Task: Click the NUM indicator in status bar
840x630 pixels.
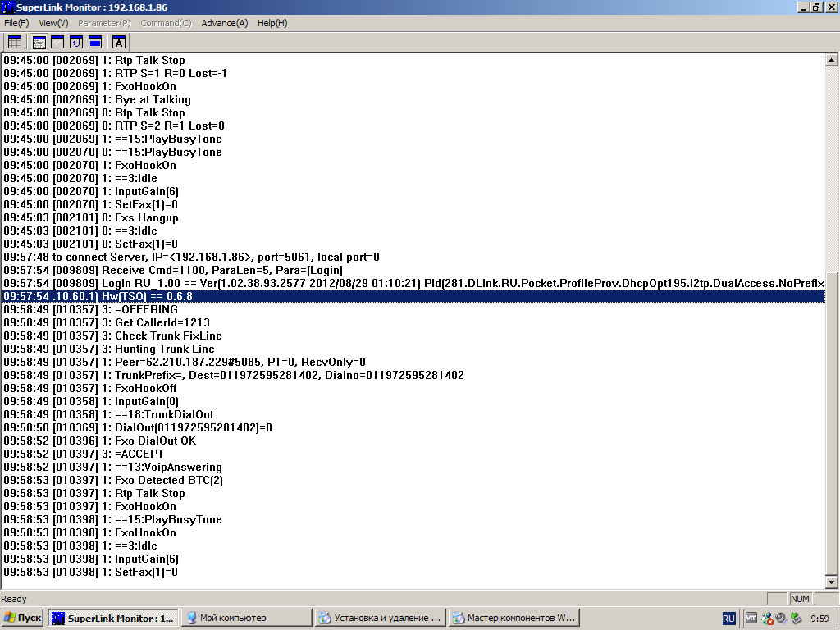Action: (800, 598)
